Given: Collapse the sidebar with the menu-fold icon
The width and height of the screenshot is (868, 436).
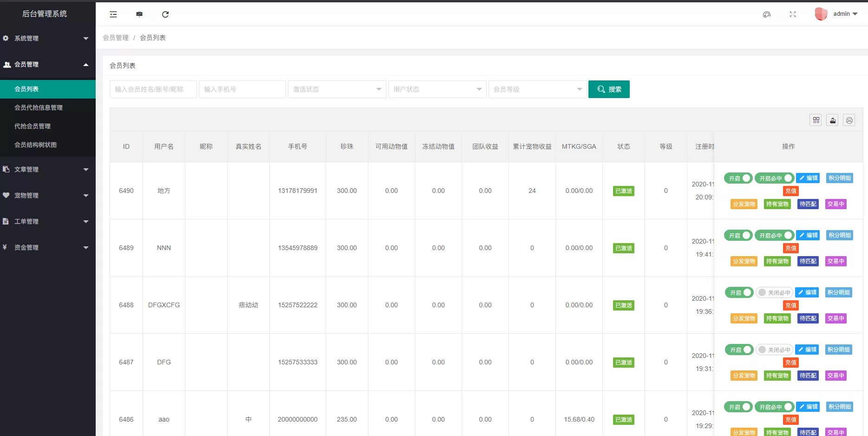Looking at the screenshot, I should (x=113, y=14).
